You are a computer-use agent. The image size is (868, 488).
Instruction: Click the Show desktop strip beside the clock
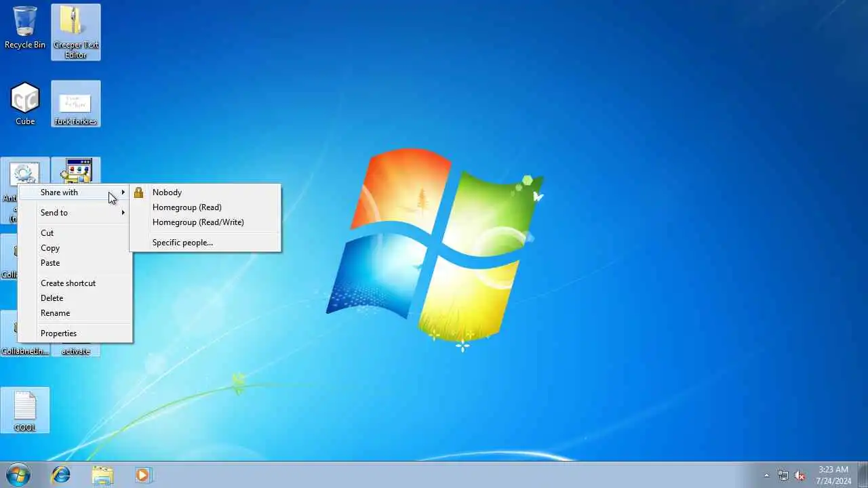click(x=863, y=474)
